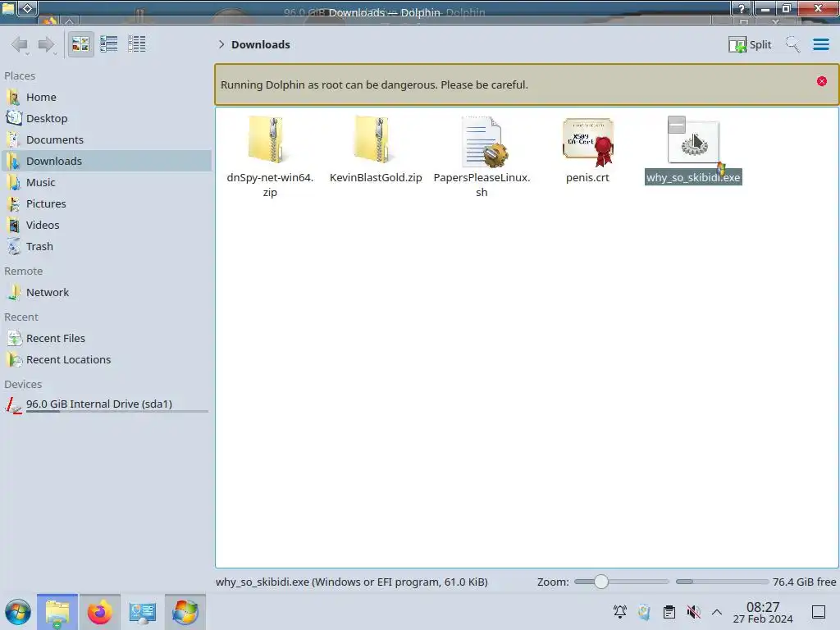Image resolution: width=840 pixels, height=630 pixels.
Task: Click the status bar file info text
Action: pos(351,582)
